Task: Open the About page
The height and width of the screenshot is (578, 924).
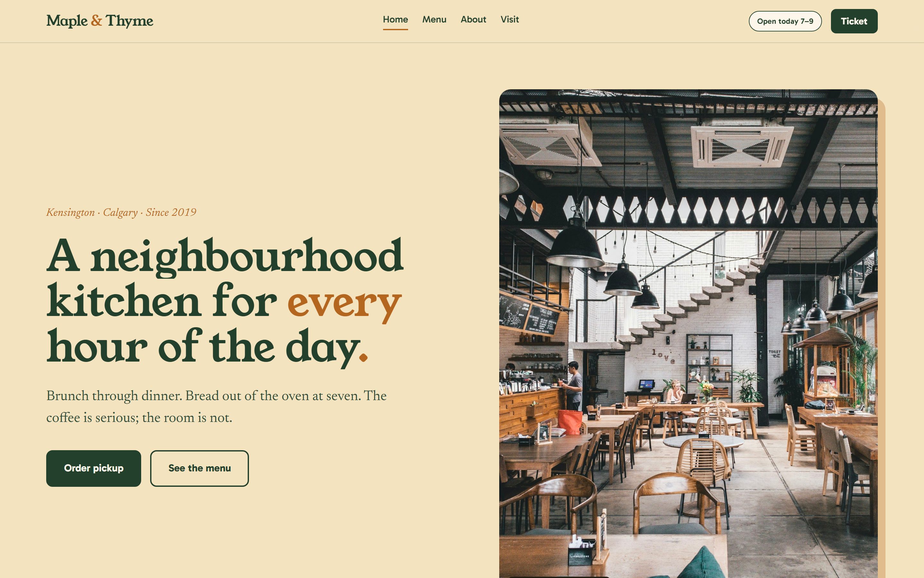Action: point(473,20)
